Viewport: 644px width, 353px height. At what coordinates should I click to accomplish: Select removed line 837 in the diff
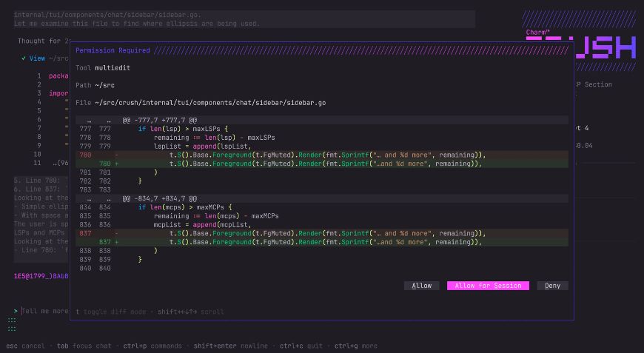click(322, 233)
